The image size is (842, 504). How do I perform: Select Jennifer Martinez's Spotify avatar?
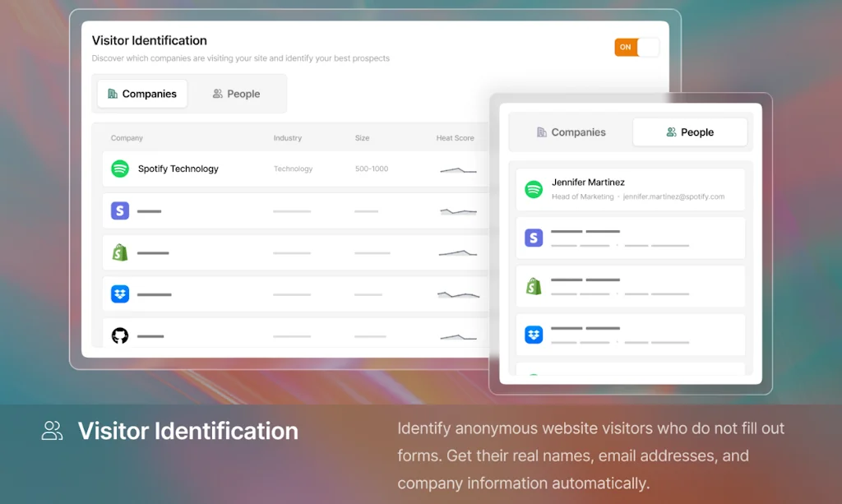click(x=534, y=188)
